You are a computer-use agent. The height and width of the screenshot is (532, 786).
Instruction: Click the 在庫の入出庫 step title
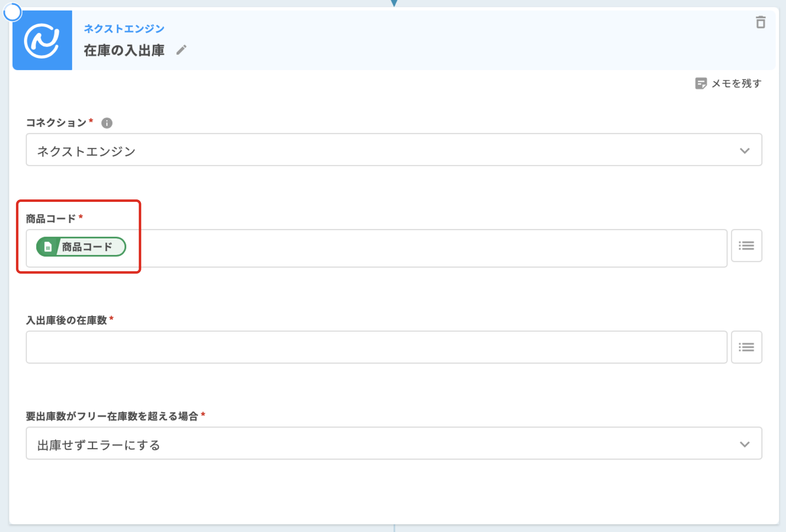pyautogui.click(x=124, y=50)
